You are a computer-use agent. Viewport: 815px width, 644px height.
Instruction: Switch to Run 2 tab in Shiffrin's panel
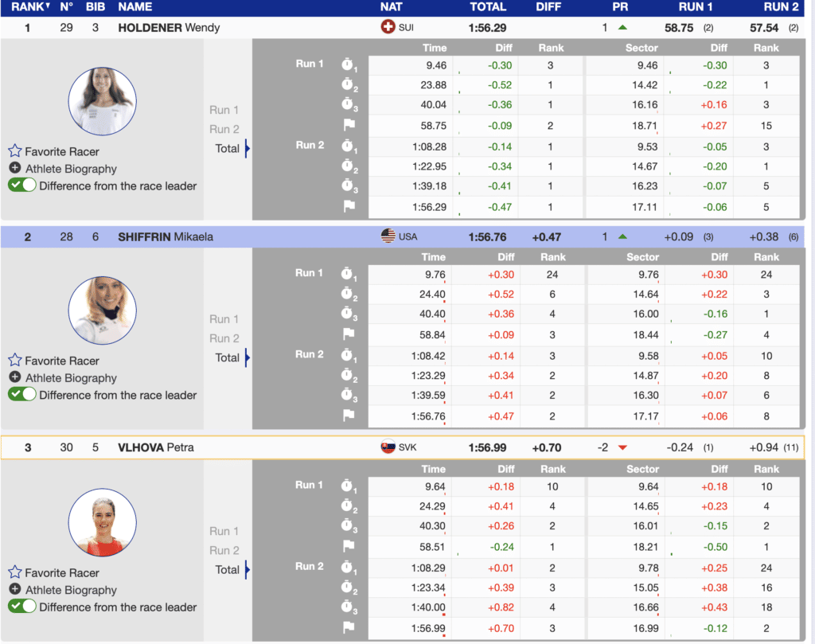[224, 338]
